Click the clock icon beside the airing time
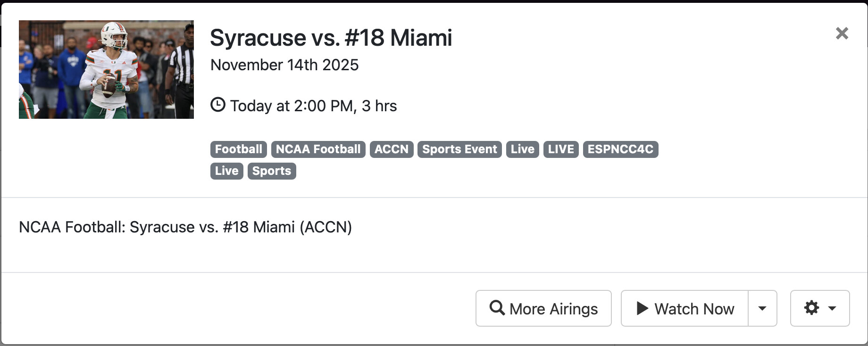The height and width of the screenshot is (346, 868). (217, 105)
